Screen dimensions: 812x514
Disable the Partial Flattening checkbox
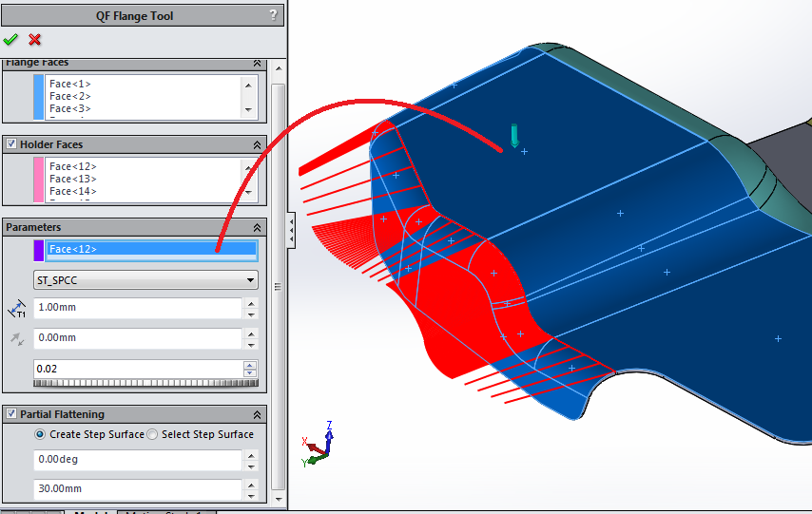coord(11,414)
